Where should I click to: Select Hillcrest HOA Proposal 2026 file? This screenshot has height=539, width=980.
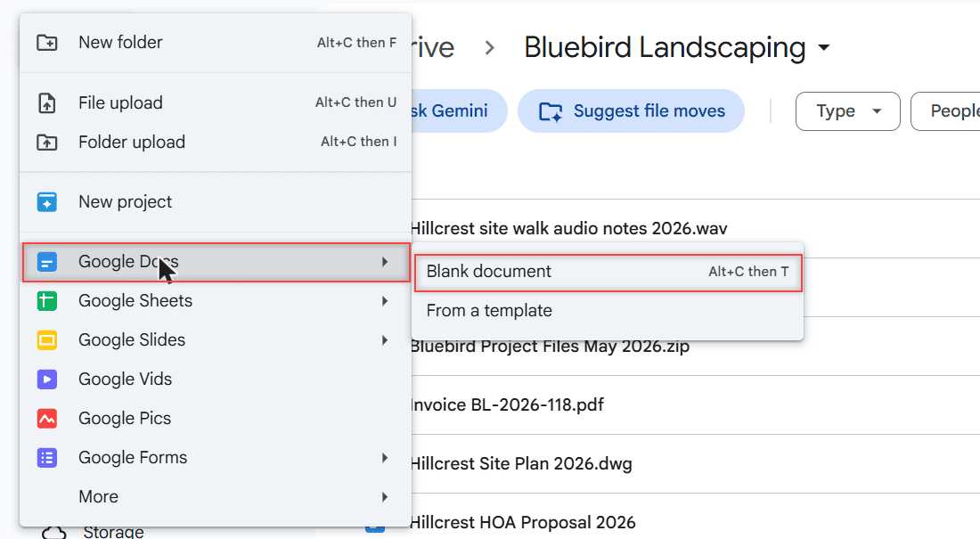pos(522,523)
